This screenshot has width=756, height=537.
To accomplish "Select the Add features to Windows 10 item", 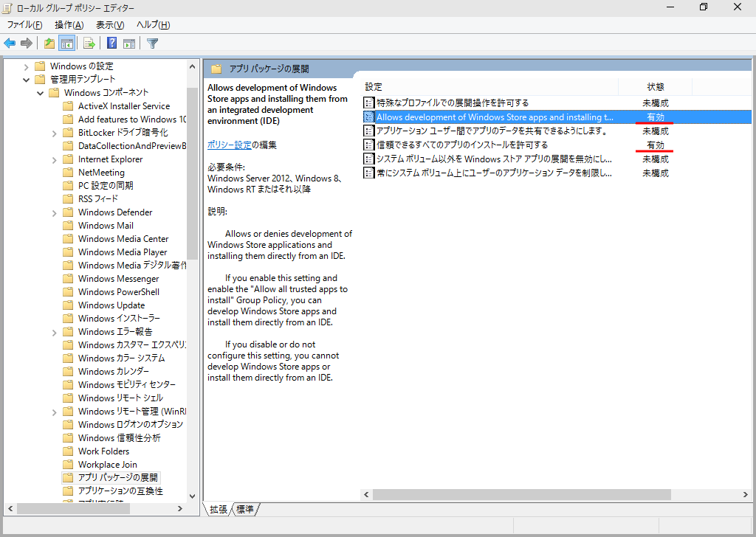I will 131,119.
